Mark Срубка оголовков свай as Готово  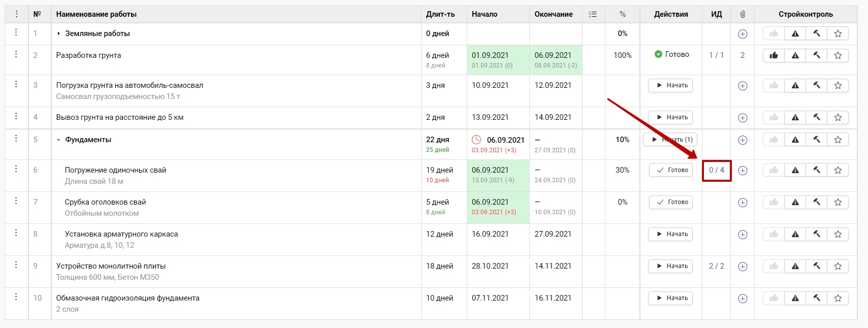pos(671,202)
